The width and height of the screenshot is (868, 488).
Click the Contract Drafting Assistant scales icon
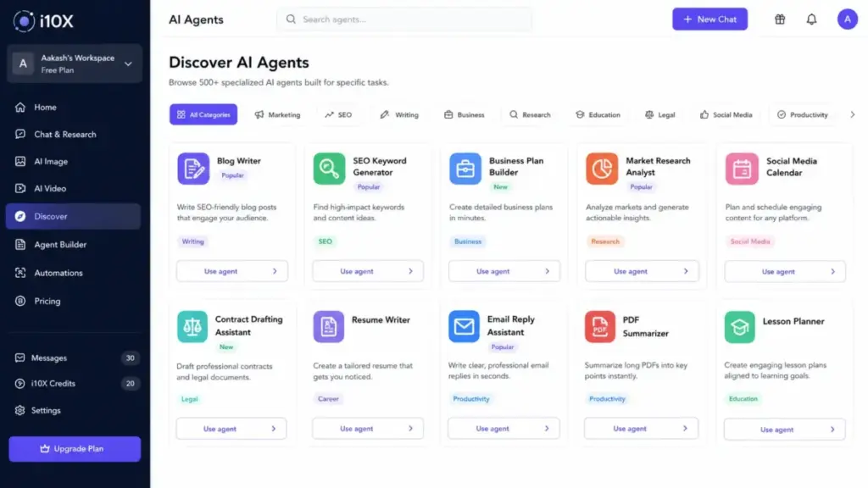[192, 326]
